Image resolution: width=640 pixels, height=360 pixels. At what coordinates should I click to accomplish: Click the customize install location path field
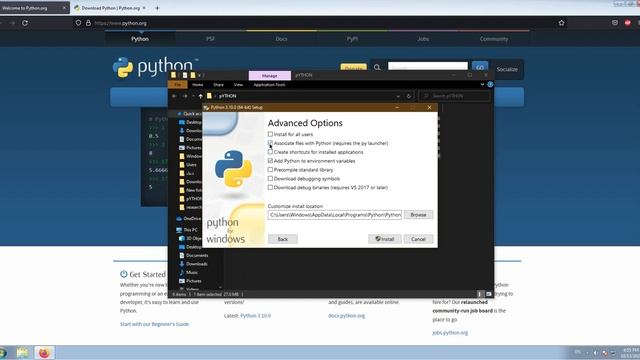pyautogui.click(x=335, y=215)
